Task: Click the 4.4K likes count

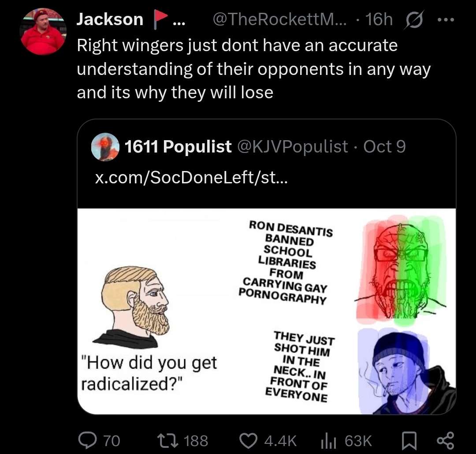Action: [x=280, y=441]
